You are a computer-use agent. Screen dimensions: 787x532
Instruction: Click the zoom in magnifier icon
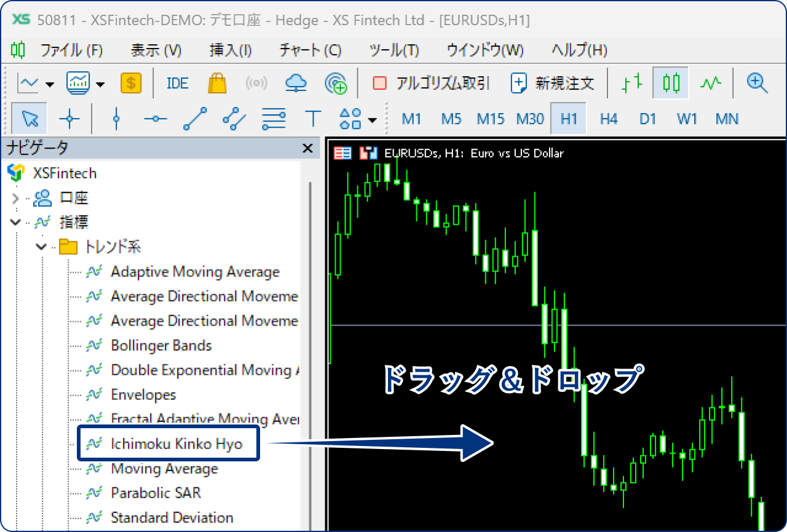[757, 83]
